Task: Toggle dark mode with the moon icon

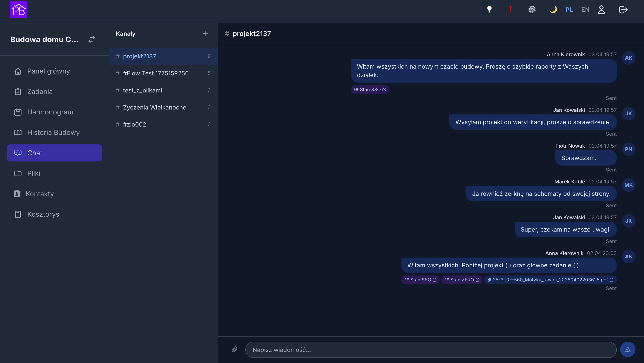Action: (x=553, y=10)
